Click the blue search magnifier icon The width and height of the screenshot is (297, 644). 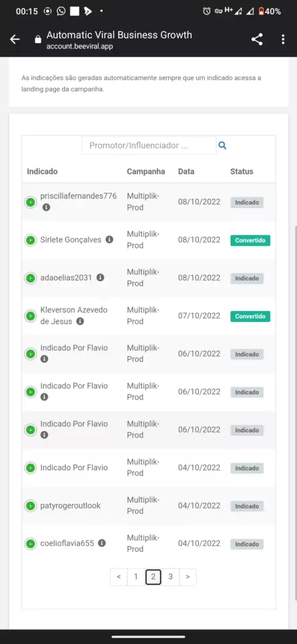pyautogui.click(x=222, y=146)
